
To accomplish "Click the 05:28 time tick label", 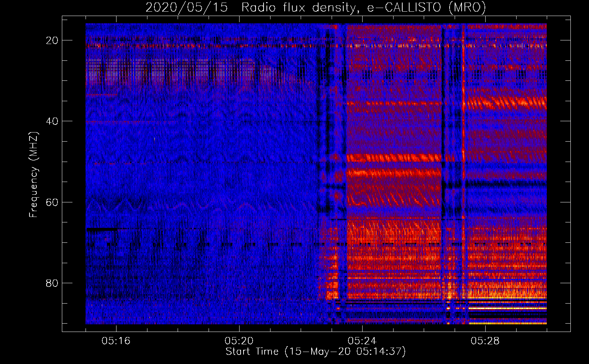I will 485,341.
